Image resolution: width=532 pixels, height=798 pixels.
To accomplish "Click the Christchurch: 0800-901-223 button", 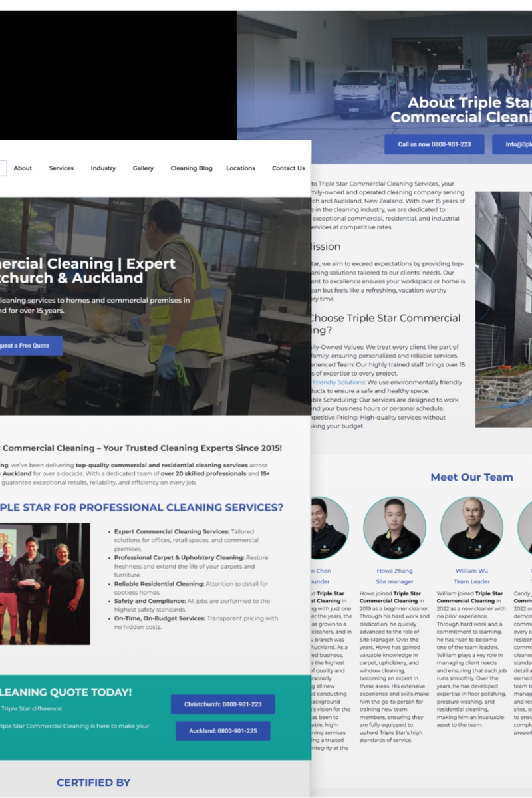I will tap(223, 704).
